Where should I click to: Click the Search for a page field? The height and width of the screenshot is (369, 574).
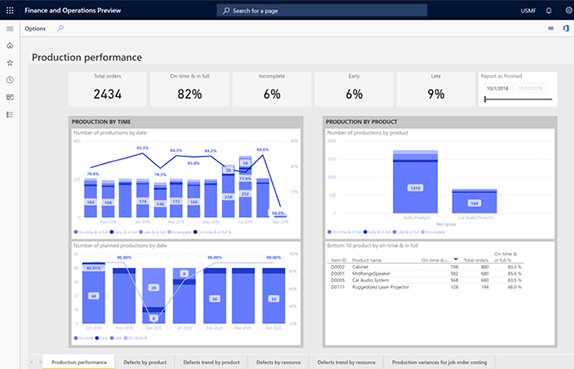tap(322, 11)
